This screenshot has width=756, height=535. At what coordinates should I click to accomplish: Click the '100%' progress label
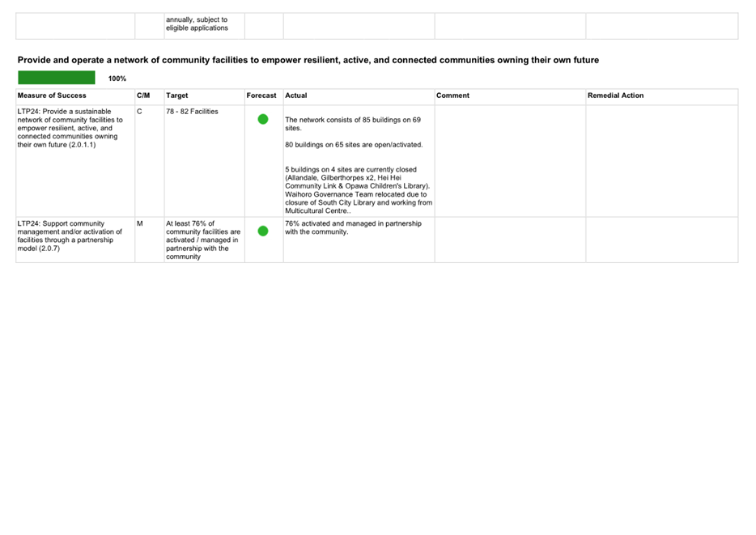tap(117, 79)
